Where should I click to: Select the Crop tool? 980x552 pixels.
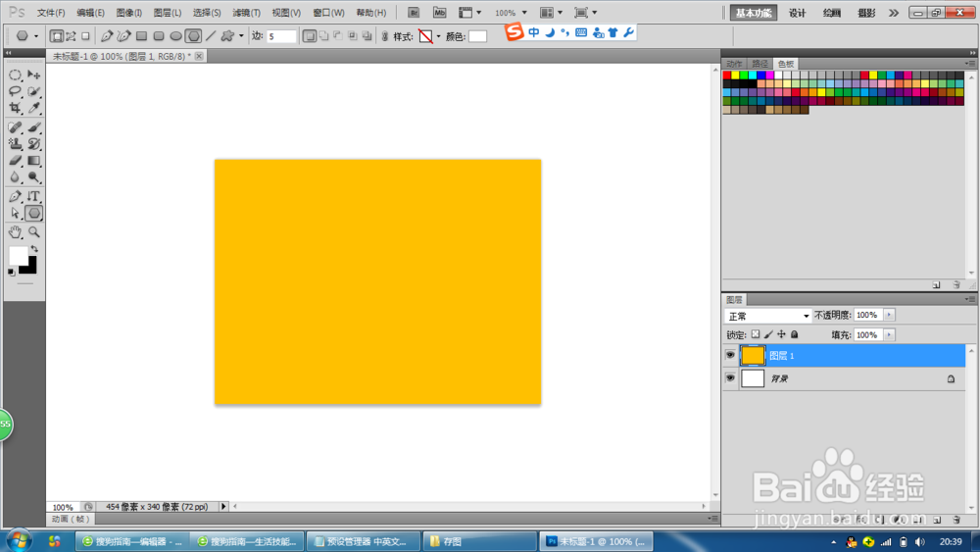[15, 108]
